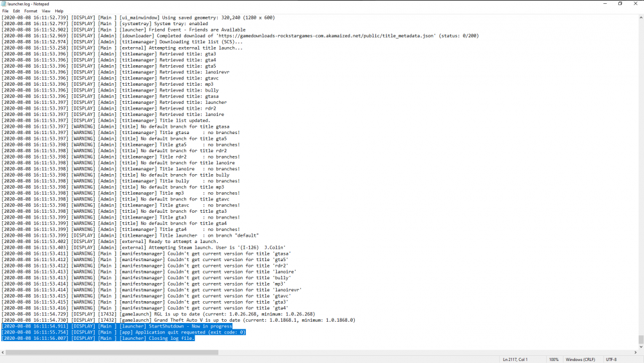
Task: Click the vertical scrollbar up arrow
Action: (x=641, y=17)
